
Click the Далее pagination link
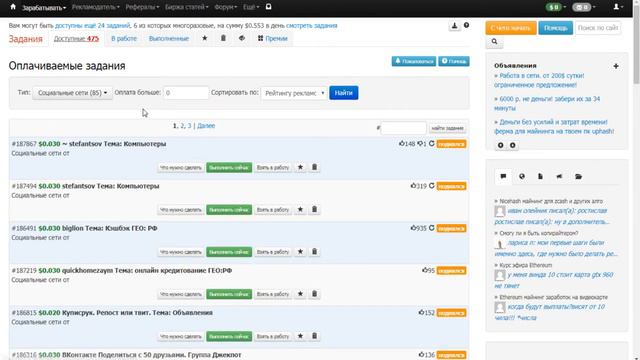(x=206, y=126)
